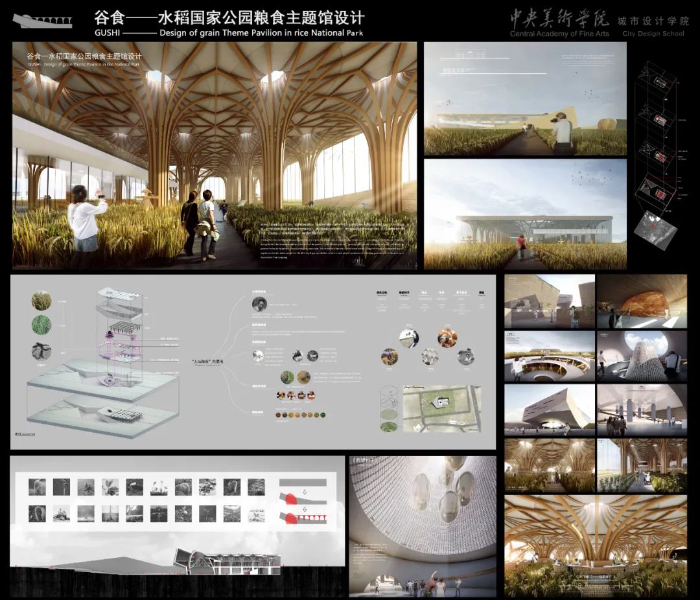The width and height of the screenshot is (700, 600).
Task: Select the first seedling photo in grid
Action: 37,487
